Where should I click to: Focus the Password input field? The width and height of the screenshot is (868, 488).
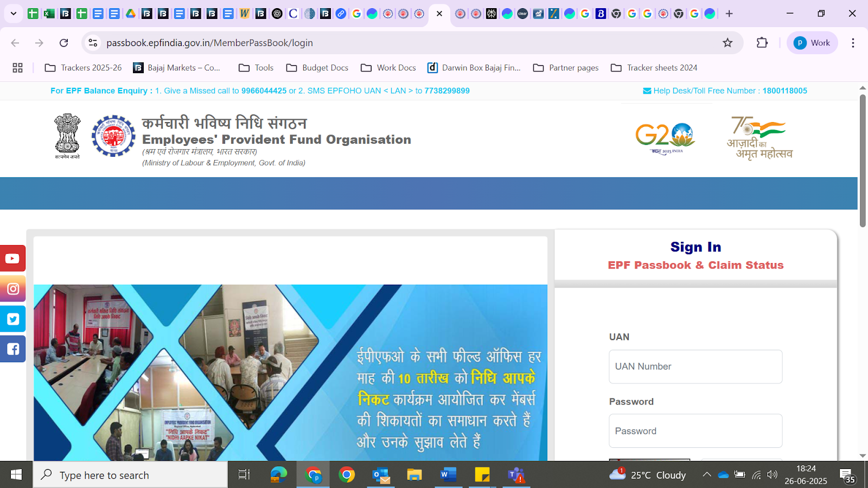coord(695,431)
